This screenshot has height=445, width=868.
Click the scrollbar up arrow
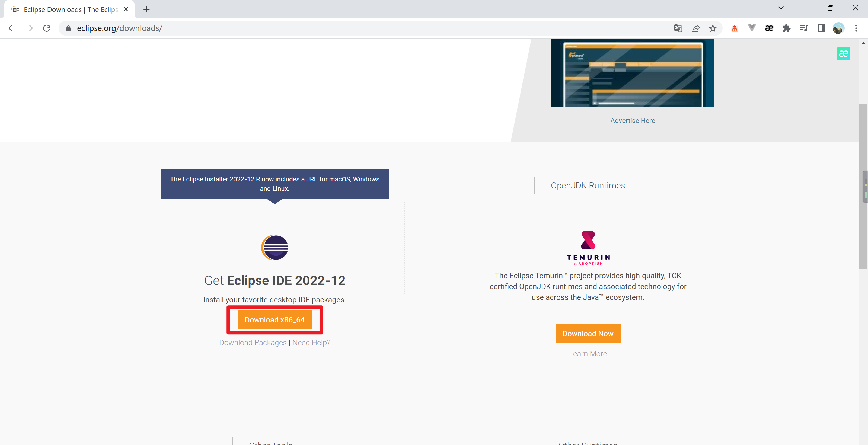click(x=863, y=43)
